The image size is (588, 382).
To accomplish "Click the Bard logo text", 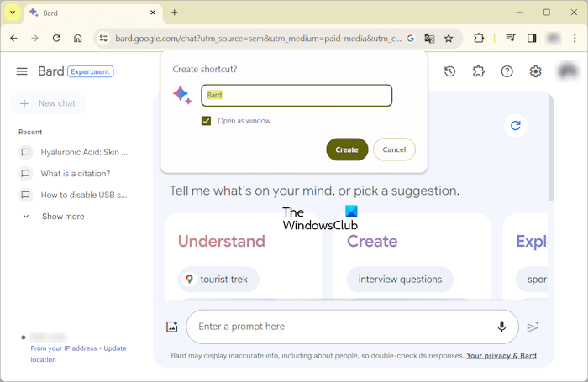I will 51,71.
